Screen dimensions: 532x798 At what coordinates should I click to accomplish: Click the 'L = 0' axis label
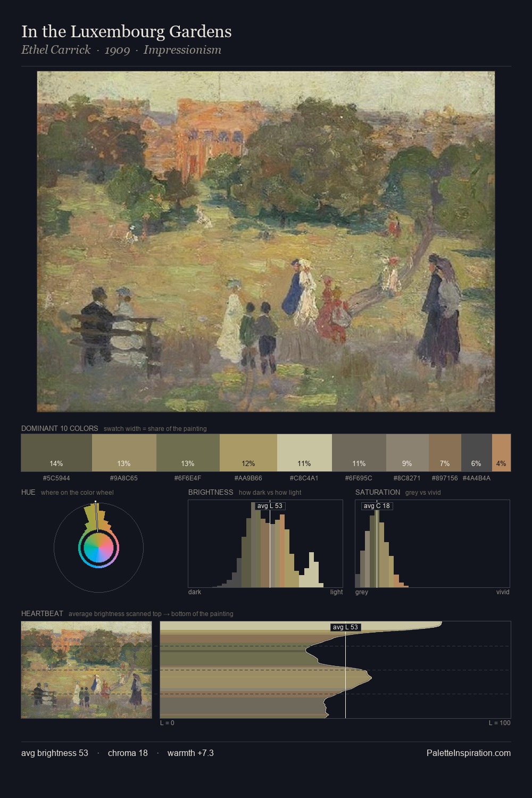click(x=167, y=723)
